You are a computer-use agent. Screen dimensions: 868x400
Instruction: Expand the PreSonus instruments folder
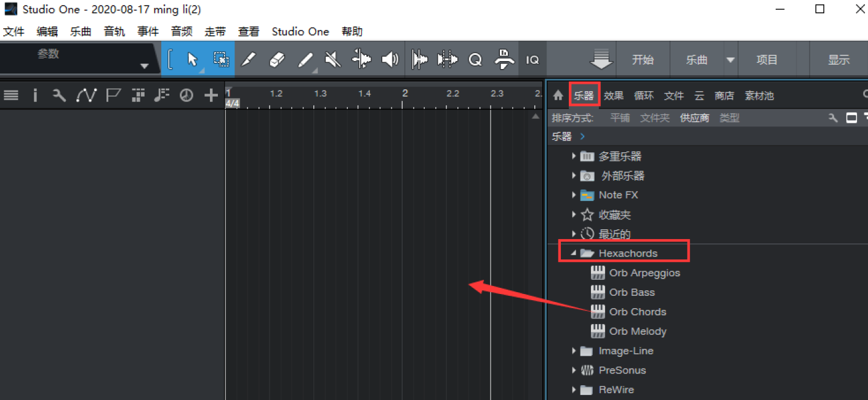coord(574,370)
